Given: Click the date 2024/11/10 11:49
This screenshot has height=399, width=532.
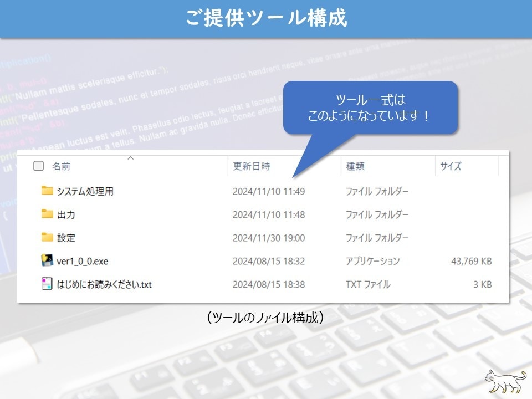Looking at the screenshot, I should pos(269,191).
